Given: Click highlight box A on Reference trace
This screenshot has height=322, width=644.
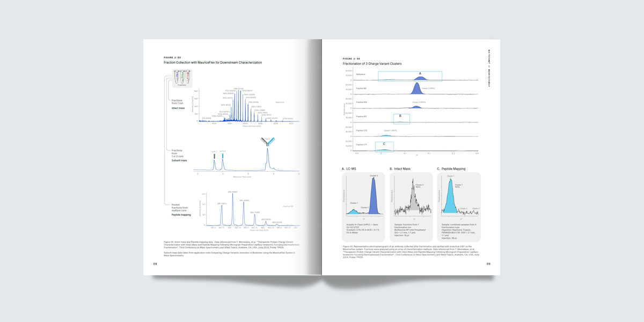Looking at the screenshot, I should (409, 76).
